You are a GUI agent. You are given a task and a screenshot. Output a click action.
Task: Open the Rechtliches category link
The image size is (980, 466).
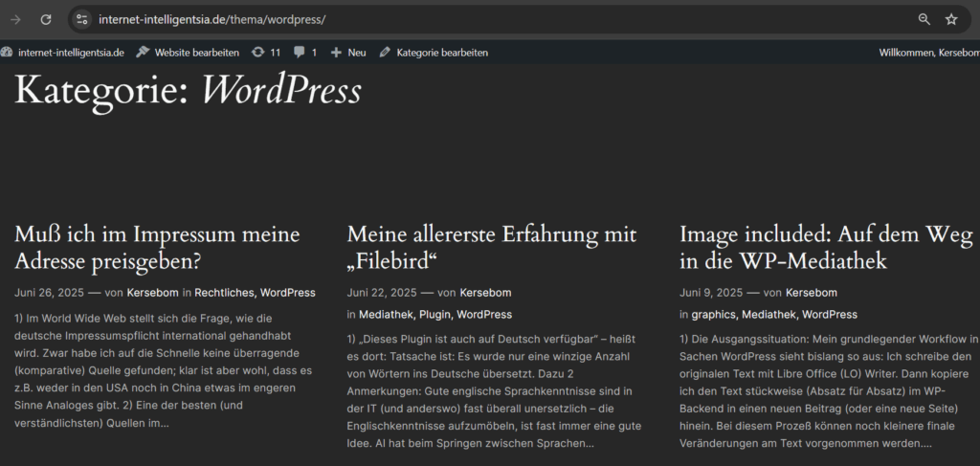click(224, 293)
